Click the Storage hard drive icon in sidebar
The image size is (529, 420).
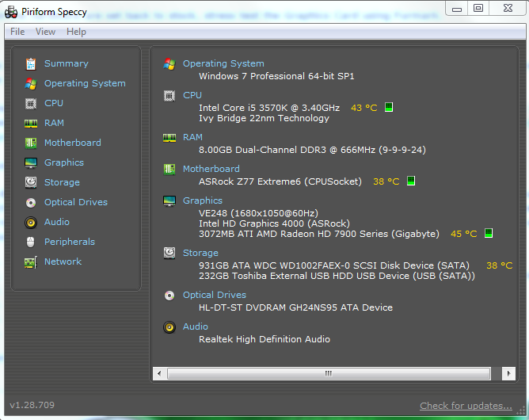tap(31, 182)
